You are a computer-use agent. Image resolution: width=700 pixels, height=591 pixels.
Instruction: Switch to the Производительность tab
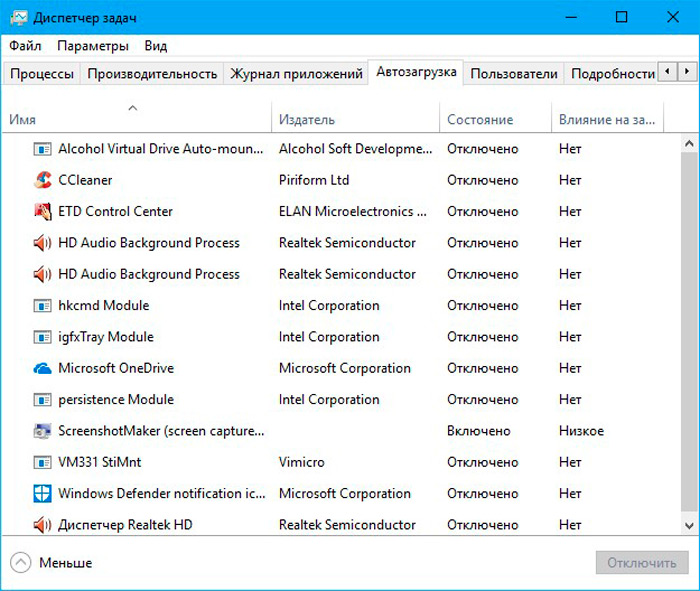click(152, 73)
